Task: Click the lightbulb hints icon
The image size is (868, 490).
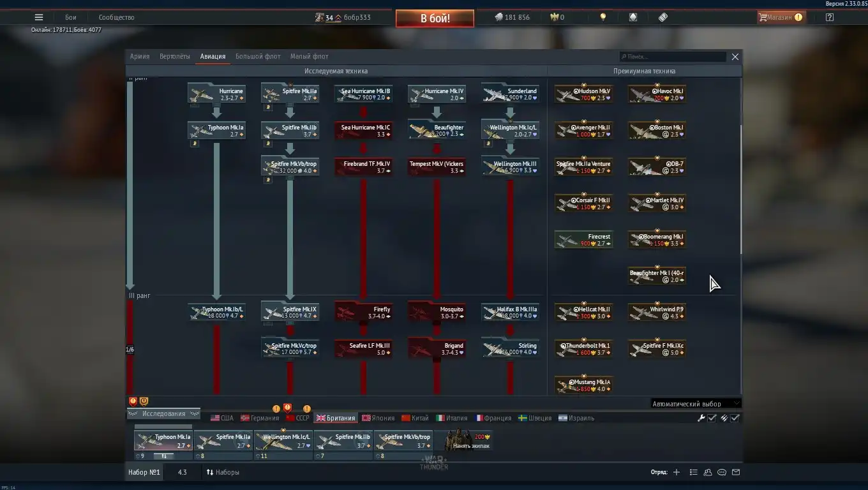Action: [602, 17]
